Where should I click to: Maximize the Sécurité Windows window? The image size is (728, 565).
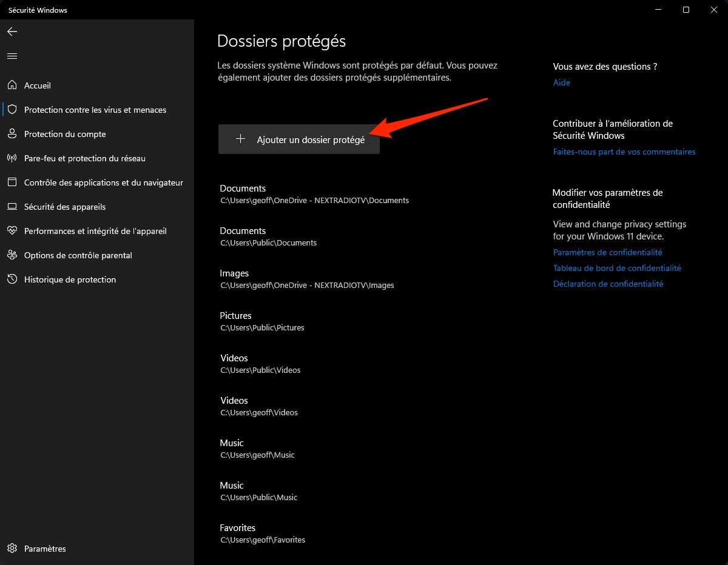click(x=686, y=10)
